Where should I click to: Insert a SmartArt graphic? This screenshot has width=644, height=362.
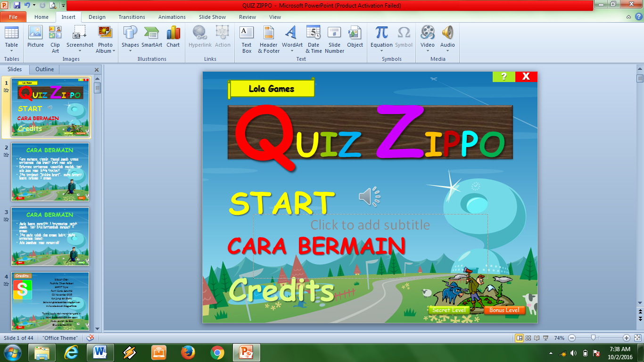pyautogui.click(x=152, y=36)
